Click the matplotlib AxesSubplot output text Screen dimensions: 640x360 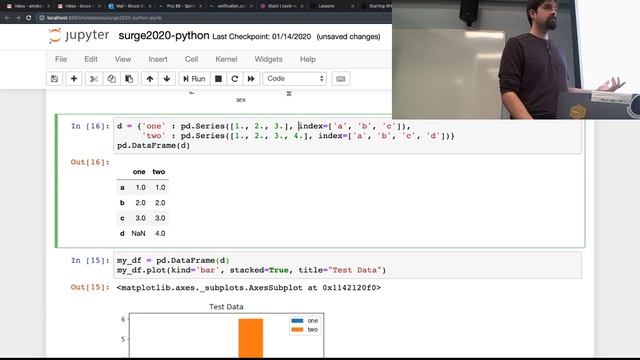(249, 288)
